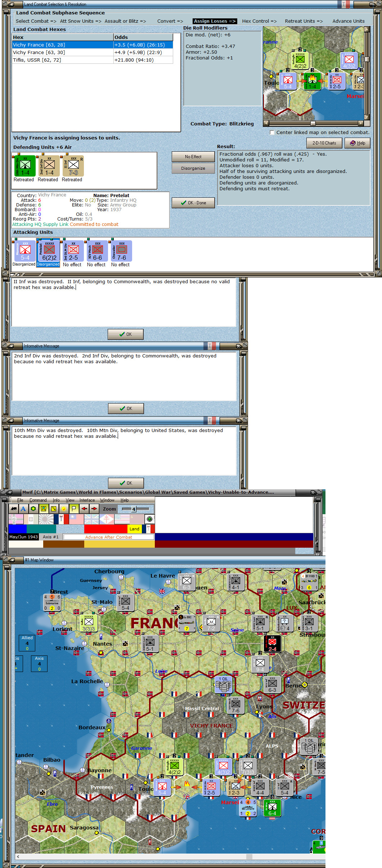Screen dimensions: 382x868
Task: Click the red left arrow toolbar icon
Action: [84, 509]
